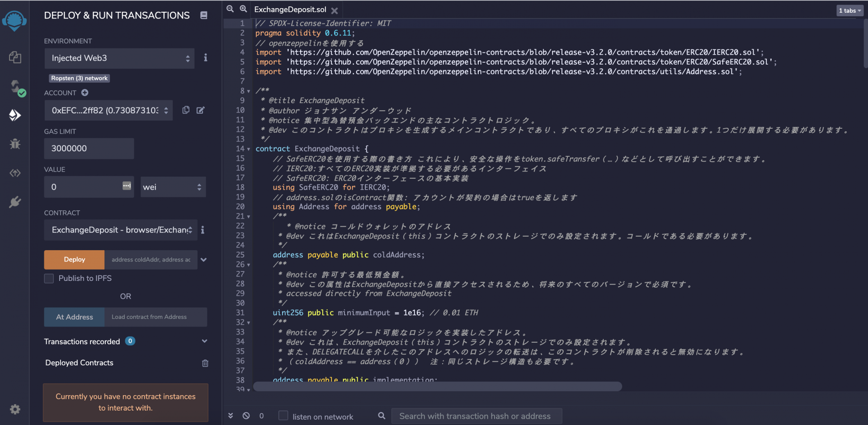This screenshot has width=868, height=425.
Task: Expand the Deploy constructor parameters
Action: point(204,260)
